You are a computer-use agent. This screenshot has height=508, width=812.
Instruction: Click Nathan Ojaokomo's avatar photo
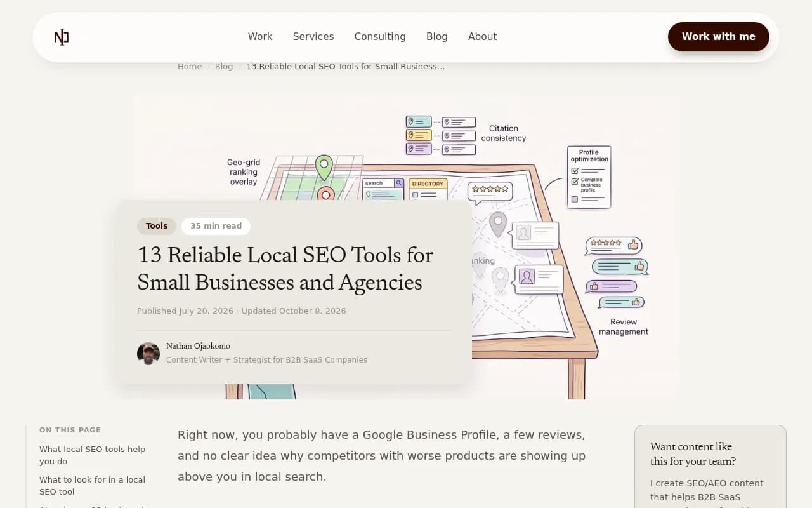point(148,354)
